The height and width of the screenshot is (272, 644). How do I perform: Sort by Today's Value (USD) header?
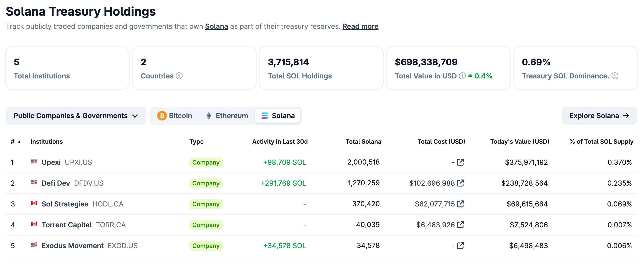click(x=519, y=142)
